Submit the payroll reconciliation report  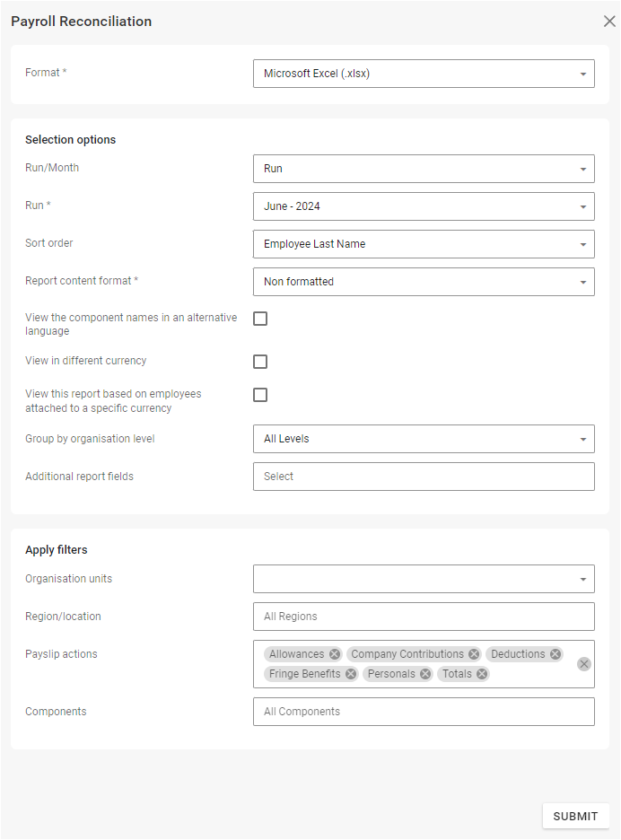tap(575, 816)
